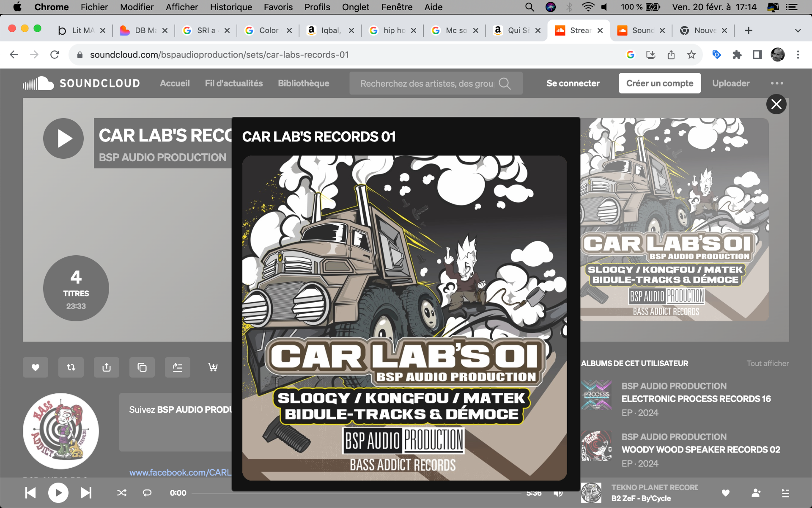Share the playlist
The image size is (812, 508).
click(107, 367)
